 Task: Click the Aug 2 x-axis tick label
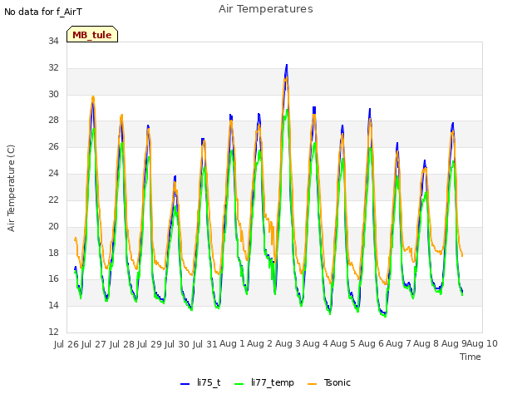pos(260,343)
